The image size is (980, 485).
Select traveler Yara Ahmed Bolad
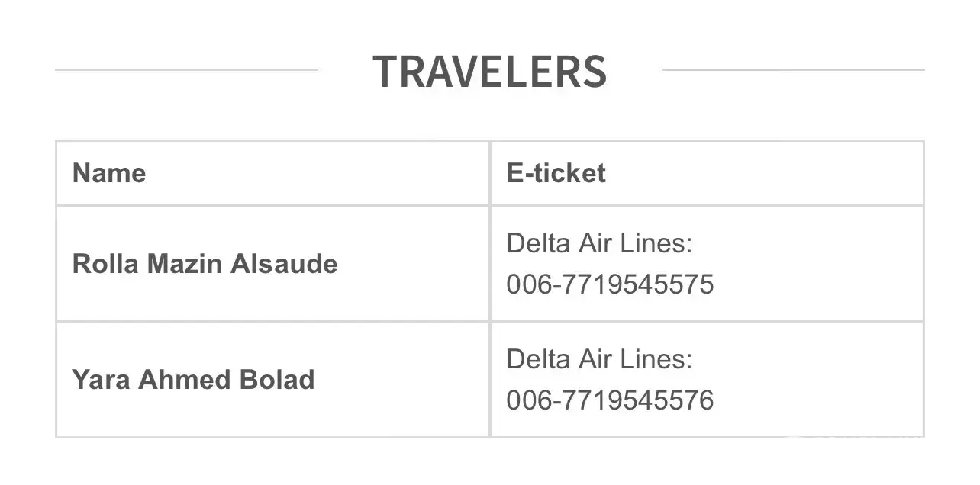click(193, 380)
